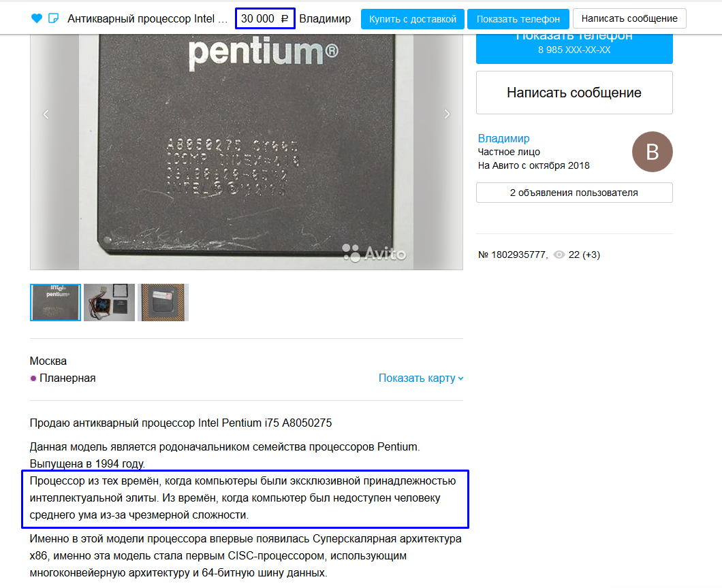Screen dimensions: 722x588
Task: Click the Avito watermark on photo
Action: [374, 253]
